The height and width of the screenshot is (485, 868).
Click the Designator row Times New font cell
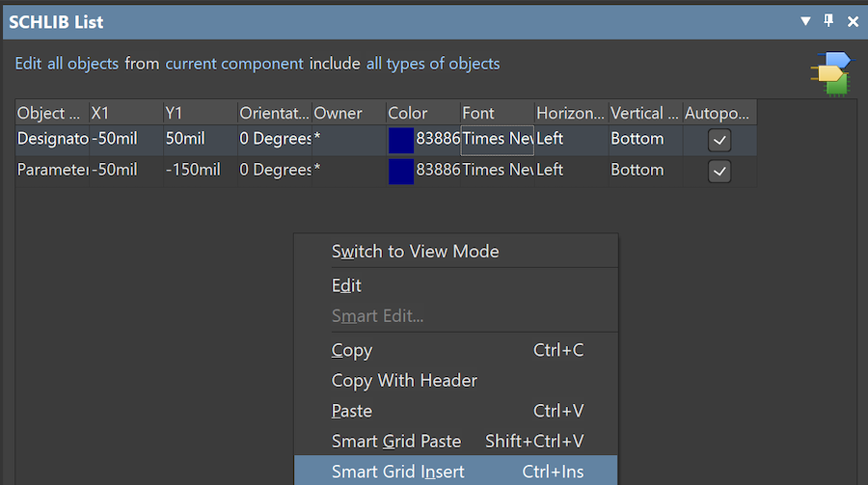pos(497,139)
